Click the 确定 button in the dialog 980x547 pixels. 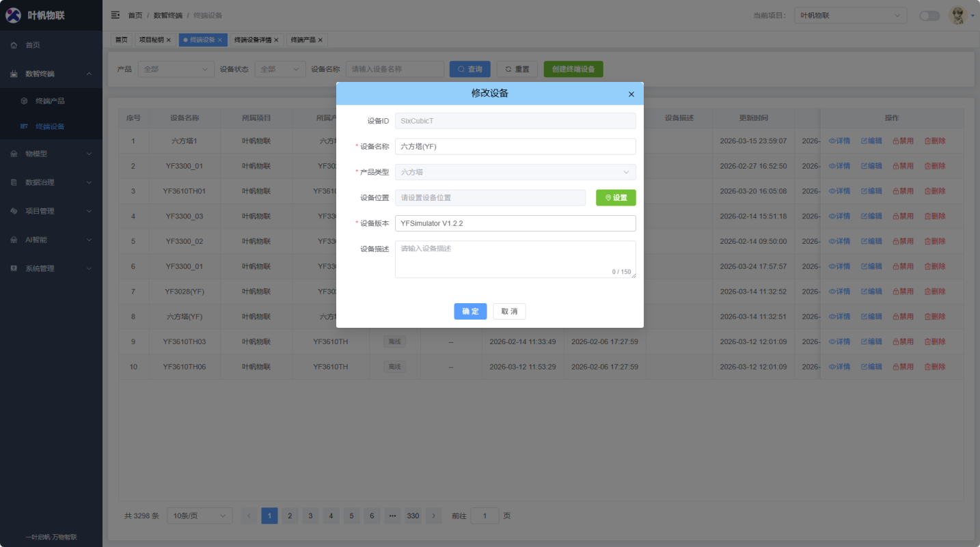(470, 311)
